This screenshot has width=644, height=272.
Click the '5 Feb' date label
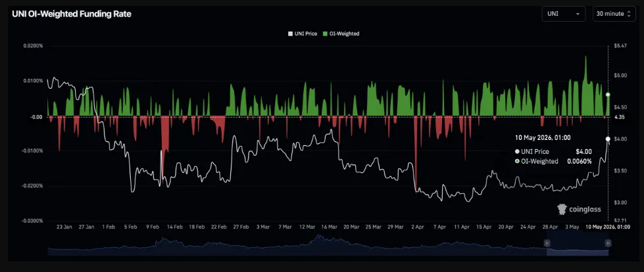click(x=131, y=227)
